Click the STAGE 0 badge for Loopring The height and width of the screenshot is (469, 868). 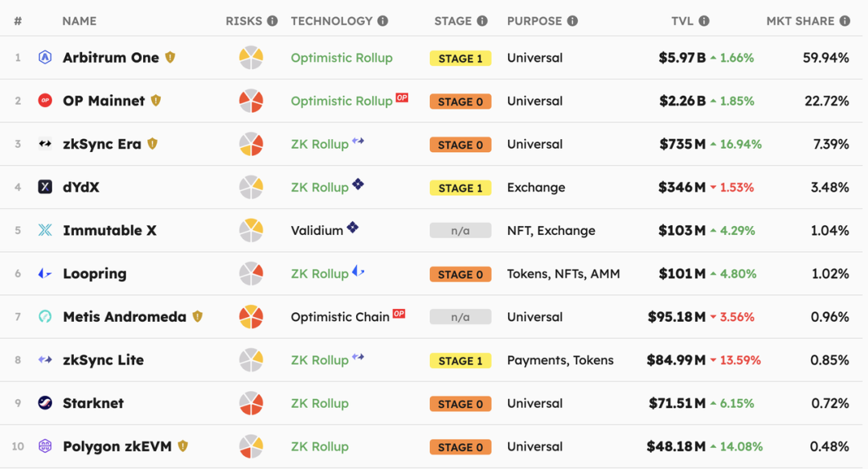[x=460, y=274]
